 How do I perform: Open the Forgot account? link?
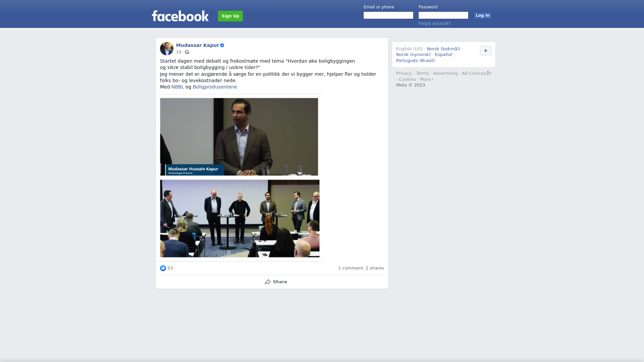point(434,23)
